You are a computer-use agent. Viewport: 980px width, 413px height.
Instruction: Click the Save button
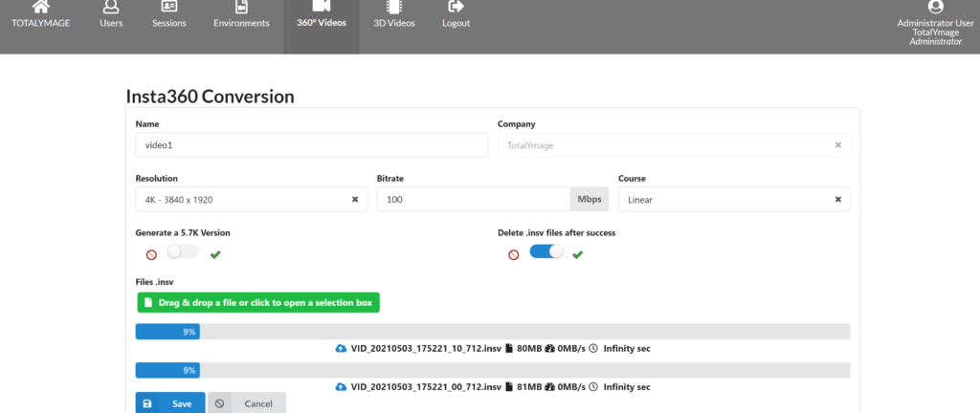(x=170, y=403)
